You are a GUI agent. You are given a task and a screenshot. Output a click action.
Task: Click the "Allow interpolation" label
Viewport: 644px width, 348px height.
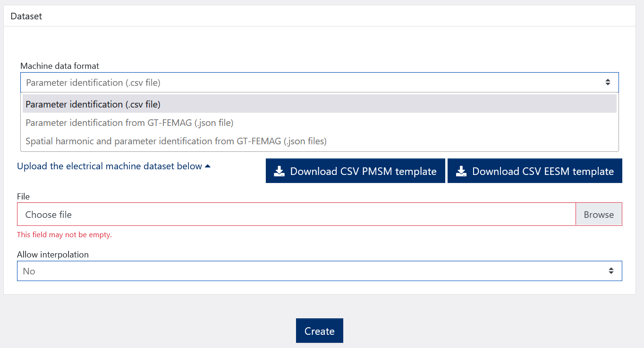click(53, 255)
